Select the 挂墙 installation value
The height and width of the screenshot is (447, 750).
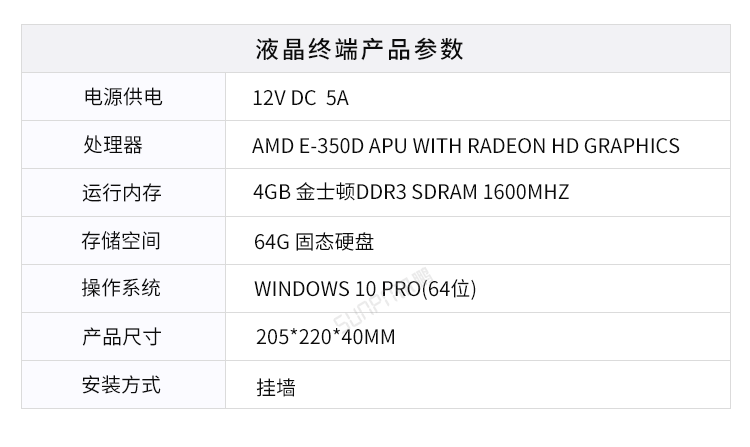pos(275,387)
